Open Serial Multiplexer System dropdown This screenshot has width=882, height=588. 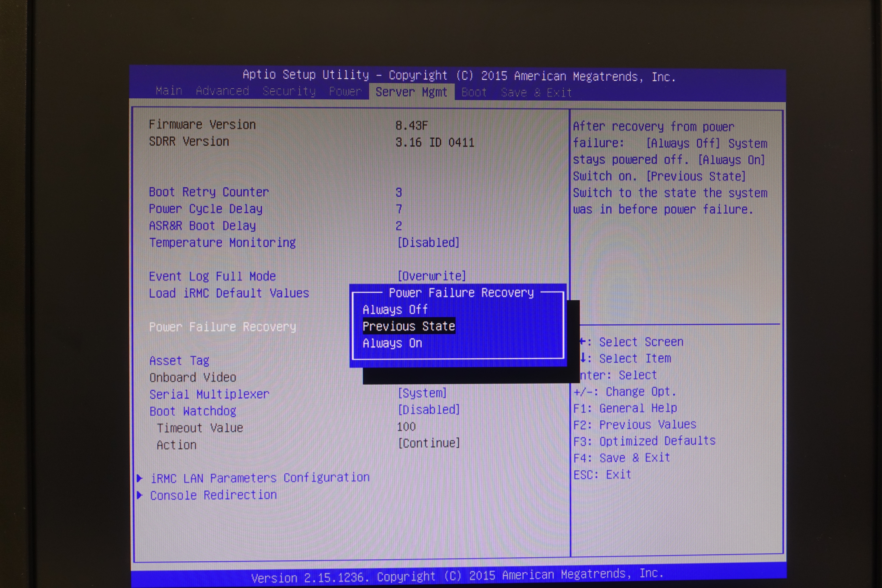coord(422,393)
